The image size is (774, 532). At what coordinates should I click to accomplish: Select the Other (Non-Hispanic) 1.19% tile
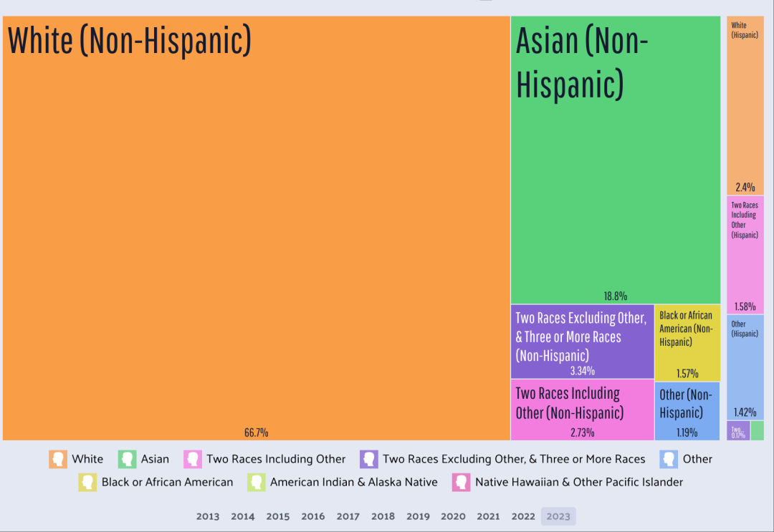pyautogui.click(x=687, y=410)
